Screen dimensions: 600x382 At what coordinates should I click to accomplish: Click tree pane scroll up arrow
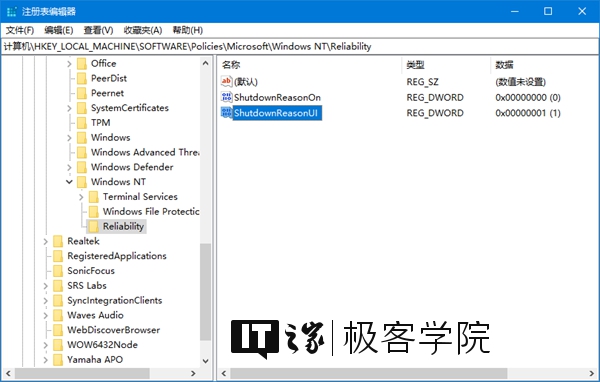[205, 63]
